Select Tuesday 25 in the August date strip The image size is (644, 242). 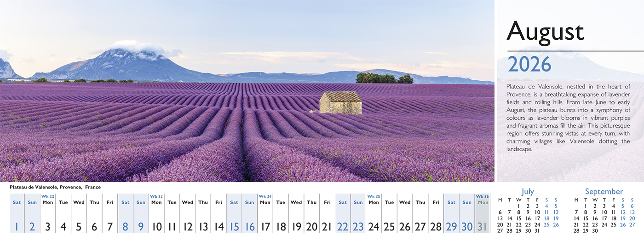tap(389, 213)
